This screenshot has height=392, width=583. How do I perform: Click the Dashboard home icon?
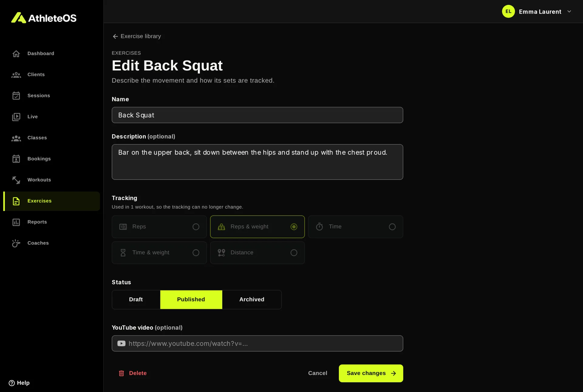pos(16,54)
